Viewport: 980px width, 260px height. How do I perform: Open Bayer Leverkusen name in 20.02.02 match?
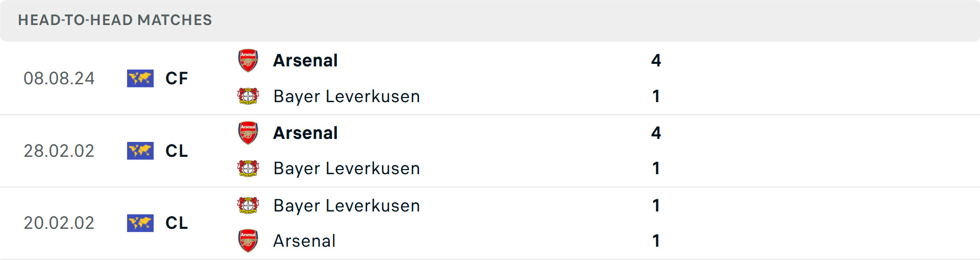coord(347,205)
